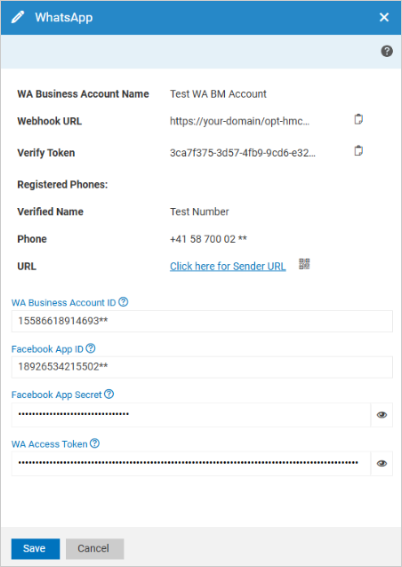
Task: Click into the WA Access Token field
Action: 191,464
